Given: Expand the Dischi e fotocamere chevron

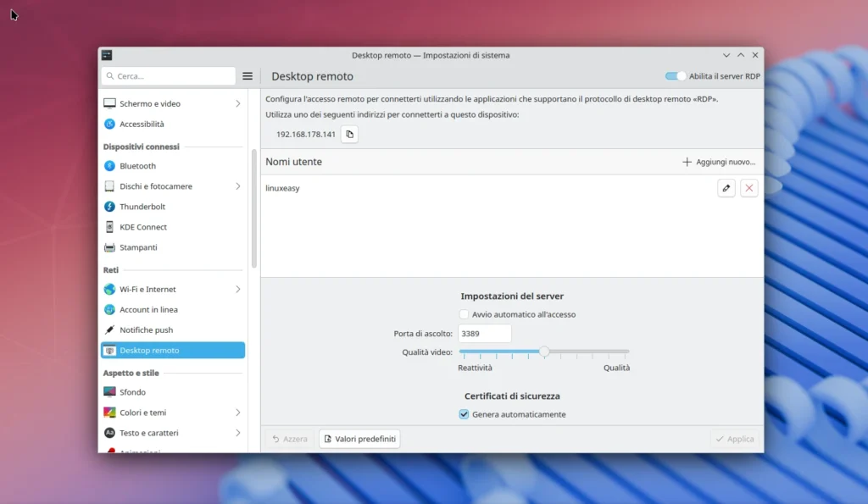Looking at the screenshot, I should [237, 186].
